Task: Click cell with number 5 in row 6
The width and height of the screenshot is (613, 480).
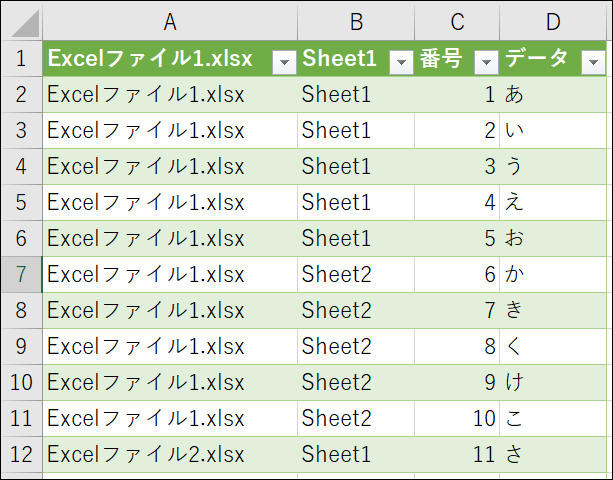Action: click(x=457, y=238)
